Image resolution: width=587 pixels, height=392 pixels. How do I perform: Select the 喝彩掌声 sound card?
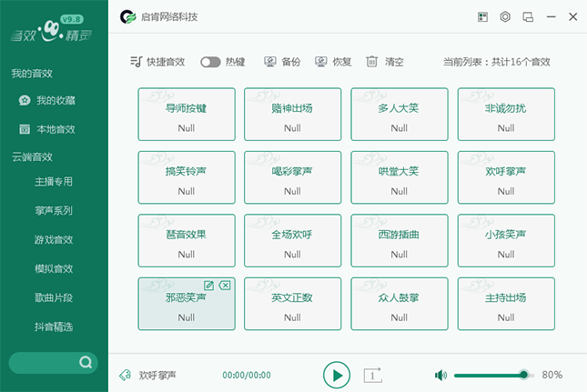pyautogui.click(x=293, y=177)
